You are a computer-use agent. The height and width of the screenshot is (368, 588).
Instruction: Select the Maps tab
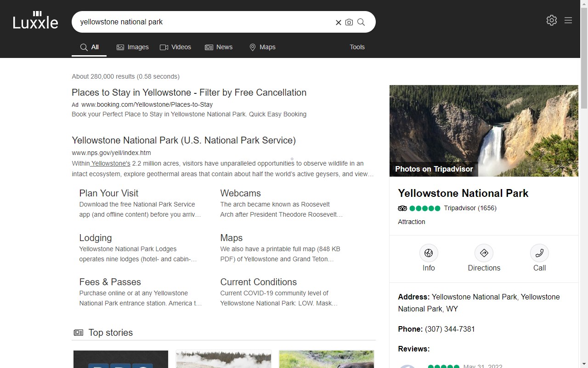coord(262,47)
